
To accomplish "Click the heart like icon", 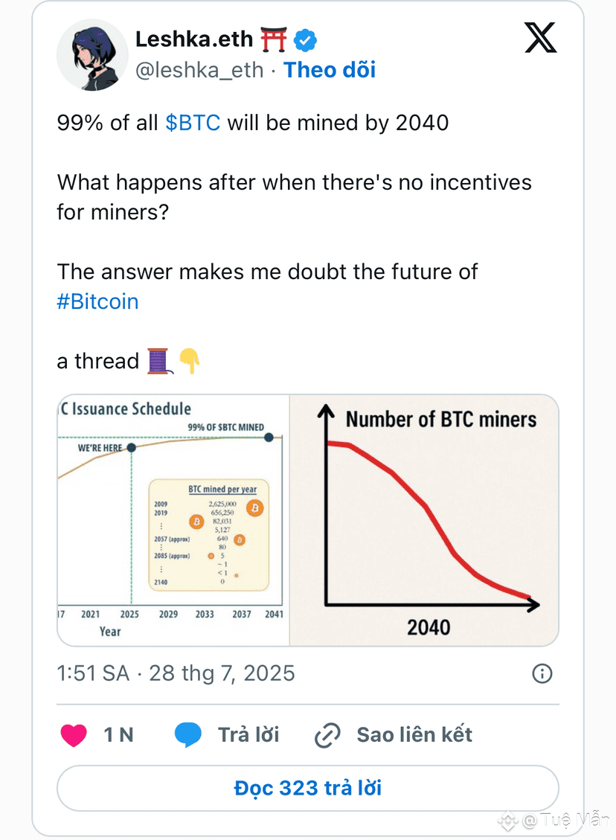I will (74, 734).
